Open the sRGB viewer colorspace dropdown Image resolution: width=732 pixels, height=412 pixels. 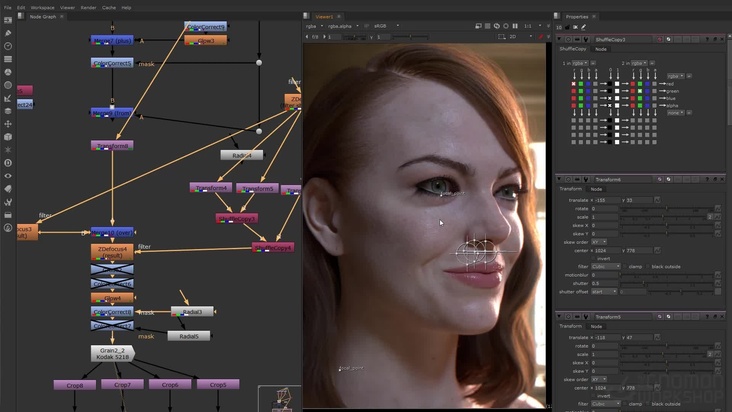pyautogui.click(x=384, y=26)
